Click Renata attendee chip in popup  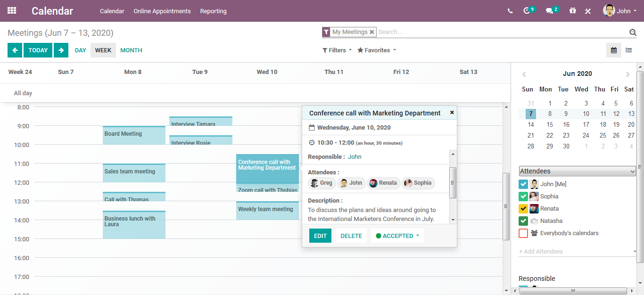tap(383, 183)
